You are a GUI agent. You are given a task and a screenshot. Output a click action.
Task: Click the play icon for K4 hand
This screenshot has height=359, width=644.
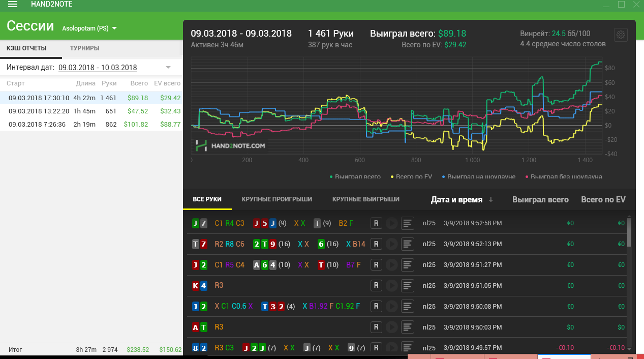[391, 286]
